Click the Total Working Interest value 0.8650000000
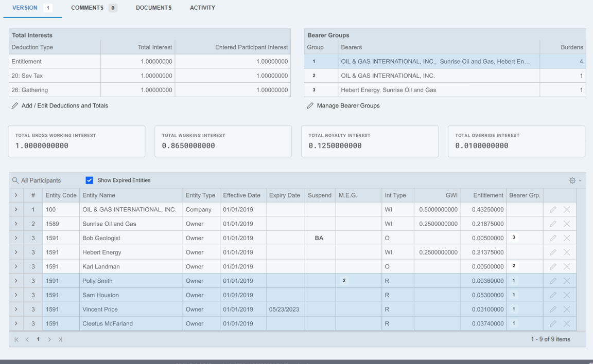This screenshot has width=593, height=364. click(x=188, y=145)
